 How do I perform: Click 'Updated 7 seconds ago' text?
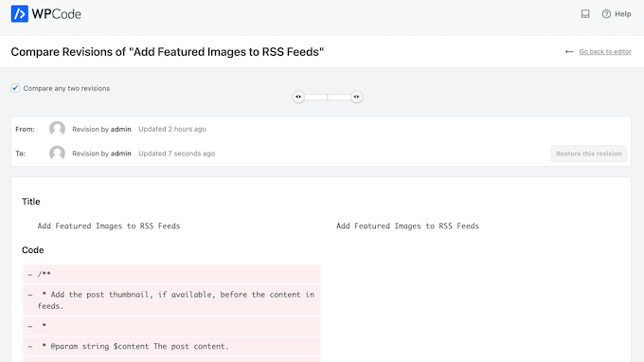176,154
